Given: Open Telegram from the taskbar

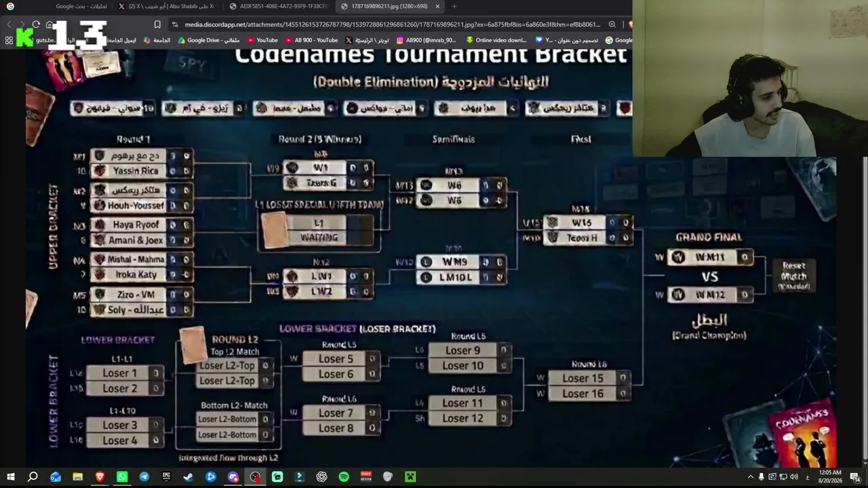Looking at the screenshot, I should coord(144,477).
